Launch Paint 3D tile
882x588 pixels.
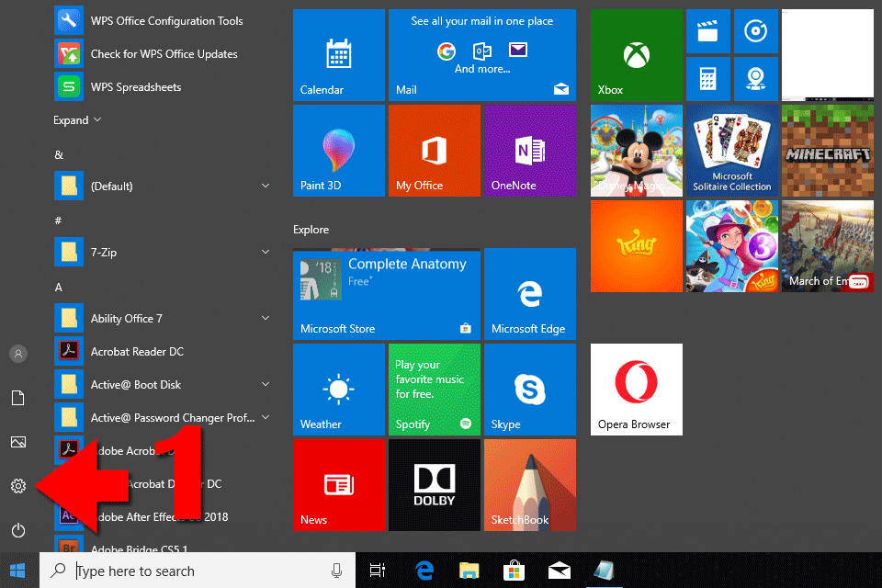click(338, 151)
